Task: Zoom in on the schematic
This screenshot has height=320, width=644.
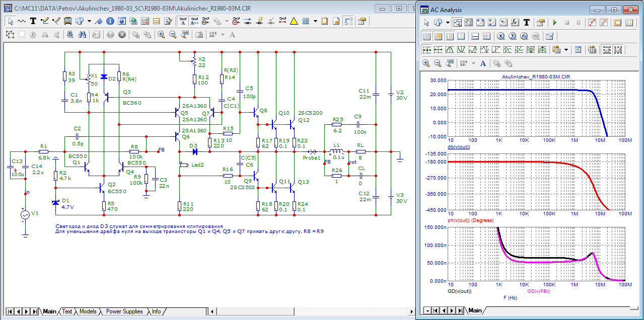Action: [161, 35]
